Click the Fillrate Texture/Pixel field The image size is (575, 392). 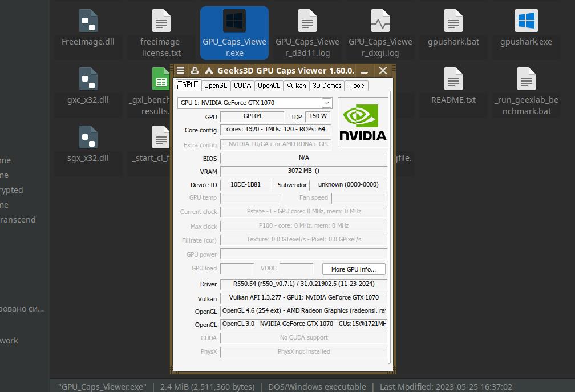[x=303, y=240]
